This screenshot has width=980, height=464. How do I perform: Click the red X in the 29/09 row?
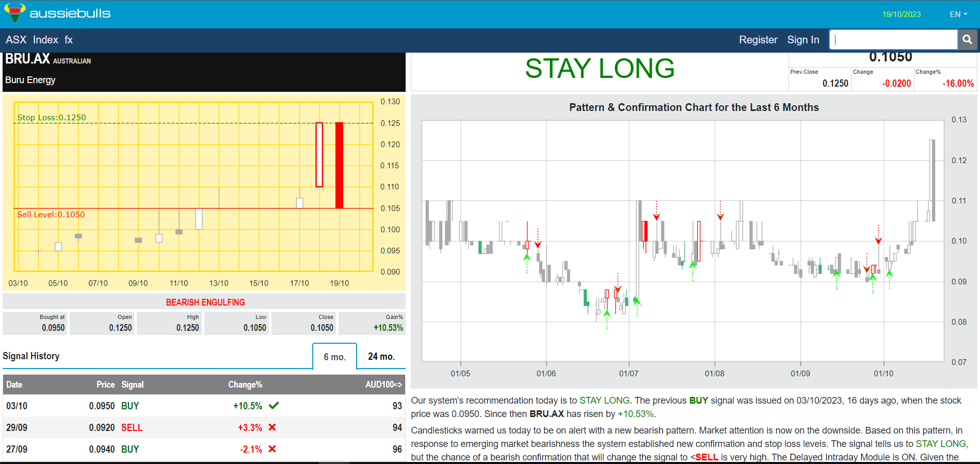pos(272,427)
